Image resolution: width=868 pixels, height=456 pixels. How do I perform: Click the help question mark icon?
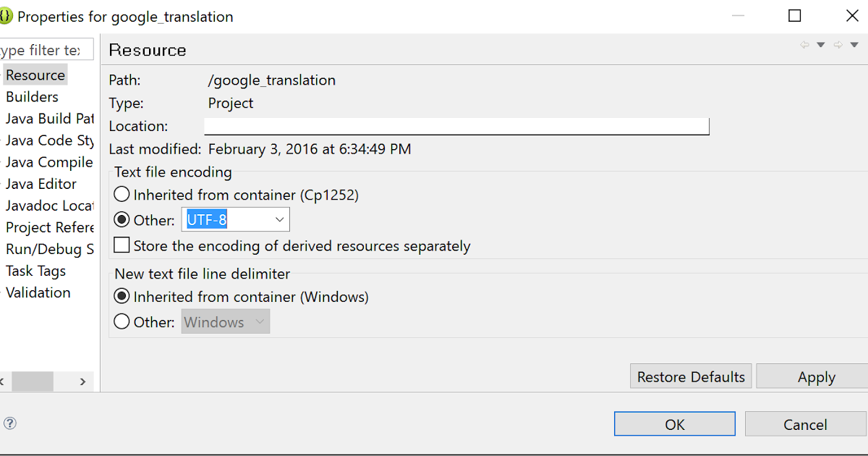(10, 423)
